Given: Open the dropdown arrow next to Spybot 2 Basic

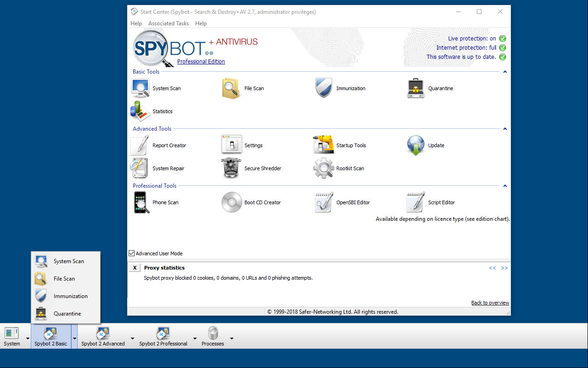Looking at the screenshot, I should click(74, 338).
